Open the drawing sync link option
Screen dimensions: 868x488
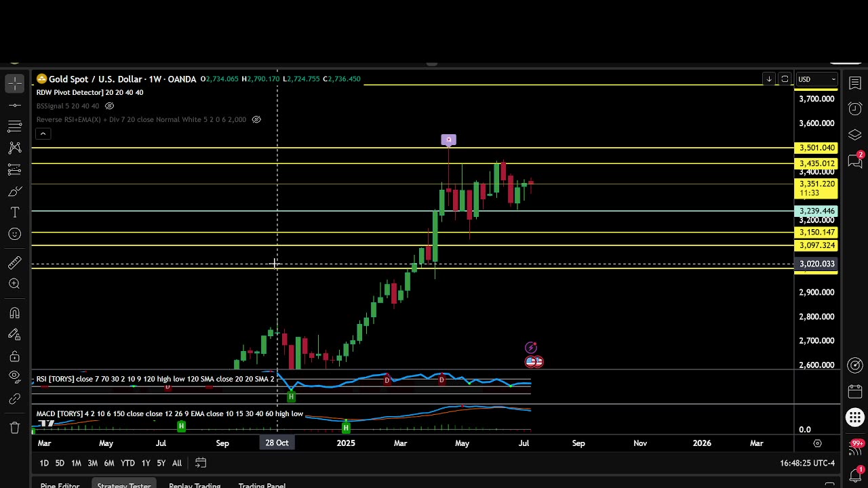14,399
